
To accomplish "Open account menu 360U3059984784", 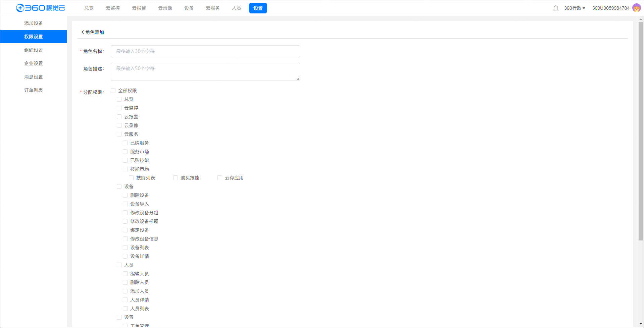I will [610, 8].
